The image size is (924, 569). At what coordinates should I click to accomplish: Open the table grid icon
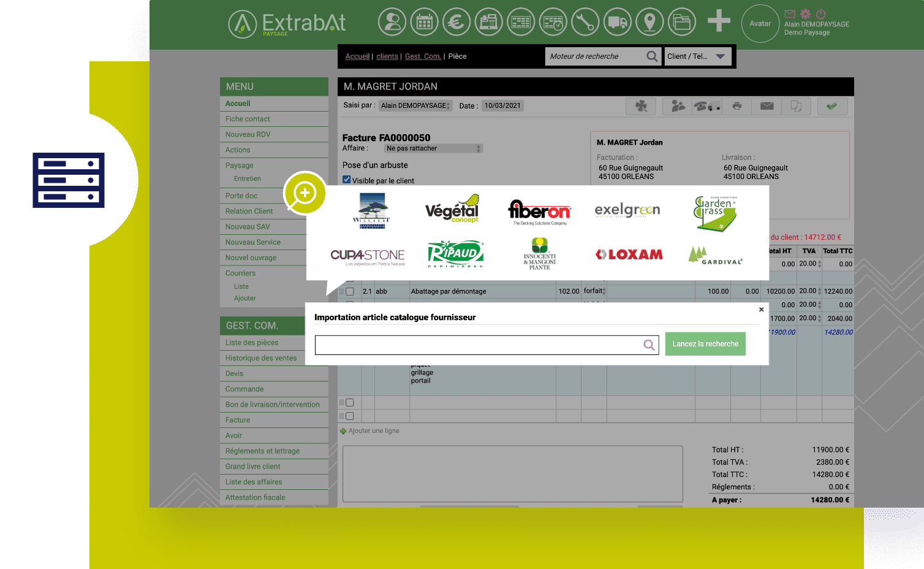tap(521, 21)
